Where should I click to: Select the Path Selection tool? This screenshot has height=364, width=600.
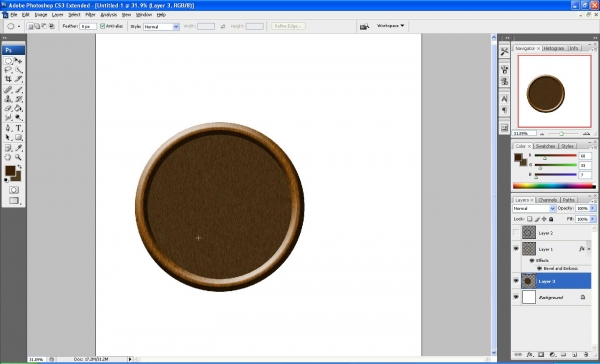click(x=8, y=137)
